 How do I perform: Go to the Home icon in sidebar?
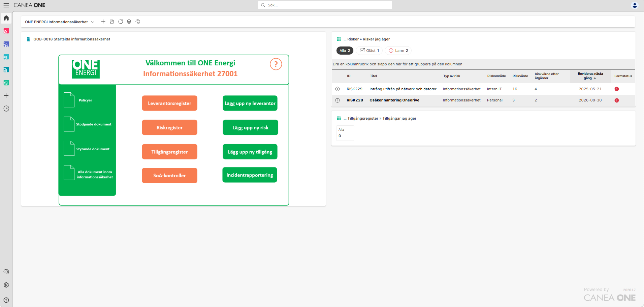(6, 18)
